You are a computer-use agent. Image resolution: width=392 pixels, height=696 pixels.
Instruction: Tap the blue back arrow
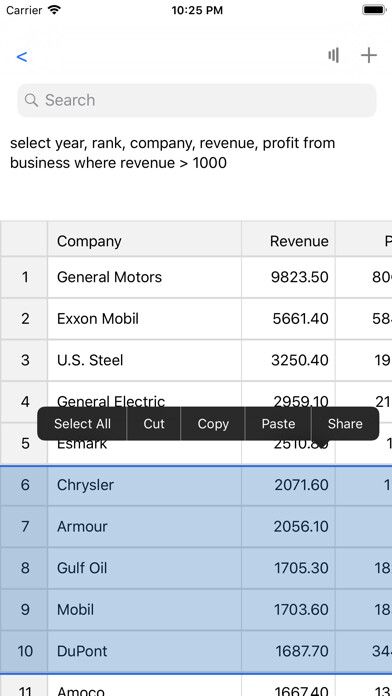22,57
